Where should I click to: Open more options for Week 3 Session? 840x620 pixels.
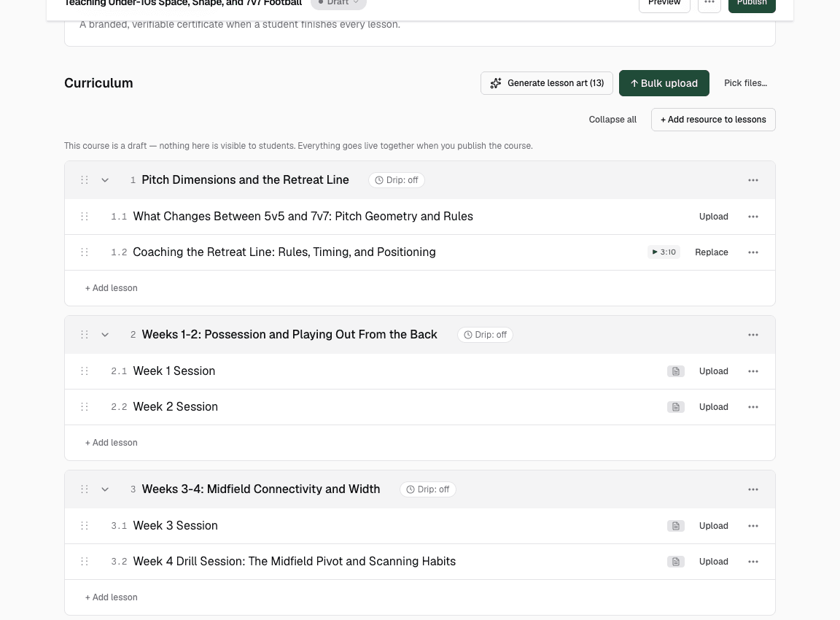pyautogui.click(x=752, y=526)
